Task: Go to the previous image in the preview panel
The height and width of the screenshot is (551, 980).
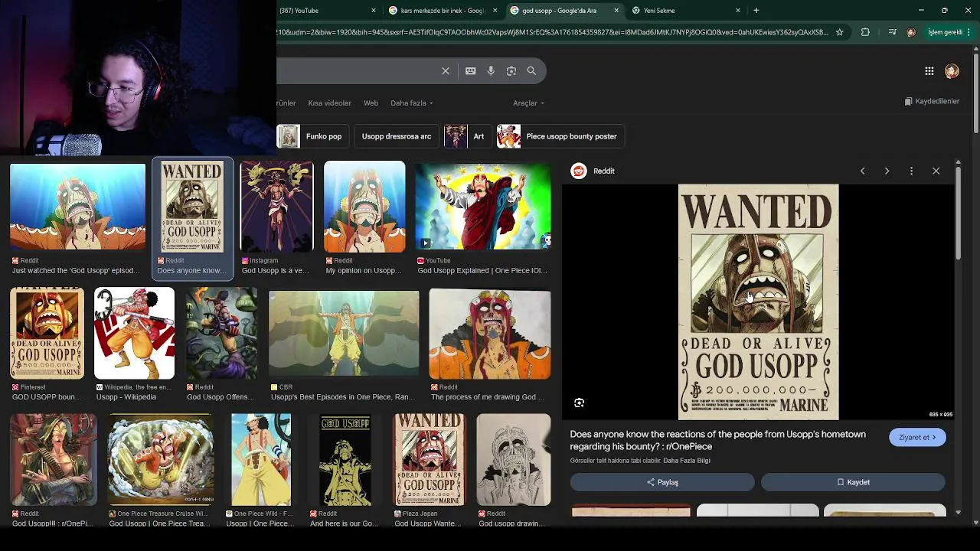Action: [x=862, y=171]
